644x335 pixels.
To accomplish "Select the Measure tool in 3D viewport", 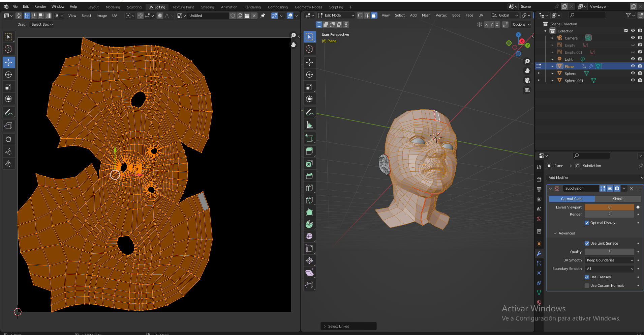I will [x=309, y=125].
